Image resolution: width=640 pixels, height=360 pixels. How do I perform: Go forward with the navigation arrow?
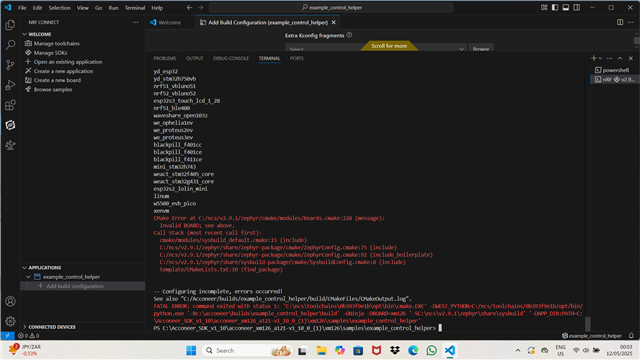click(x=200, y=7)
